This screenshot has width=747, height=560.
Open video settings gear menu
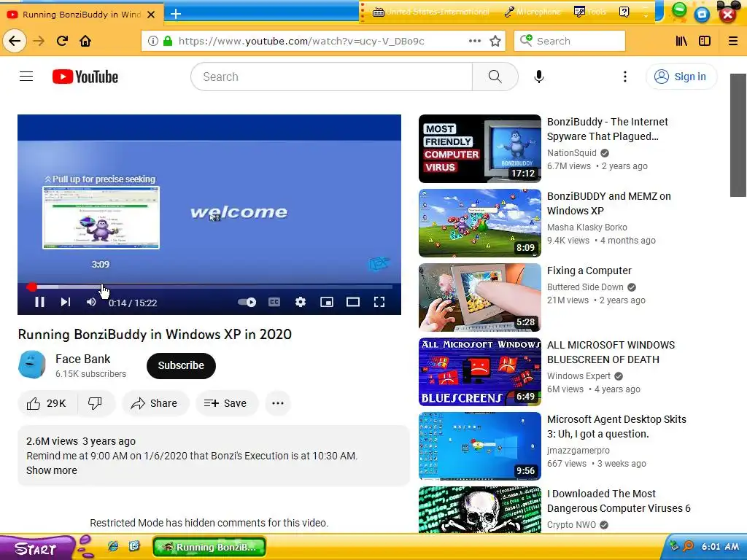click(x=300, y=302)
